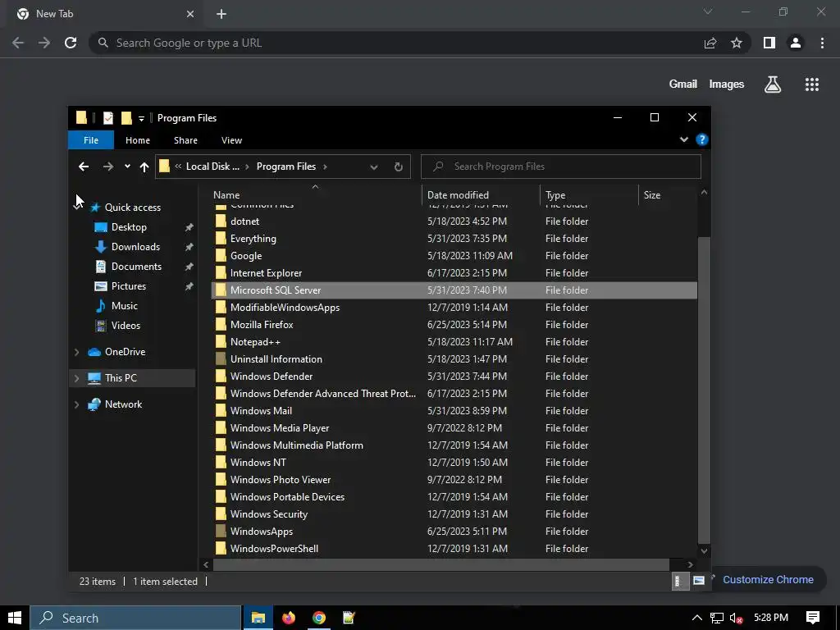The width and height of the screenshot is (840, 630).
Task: Open the address bar history dropdown
Action: coord(374,167)
